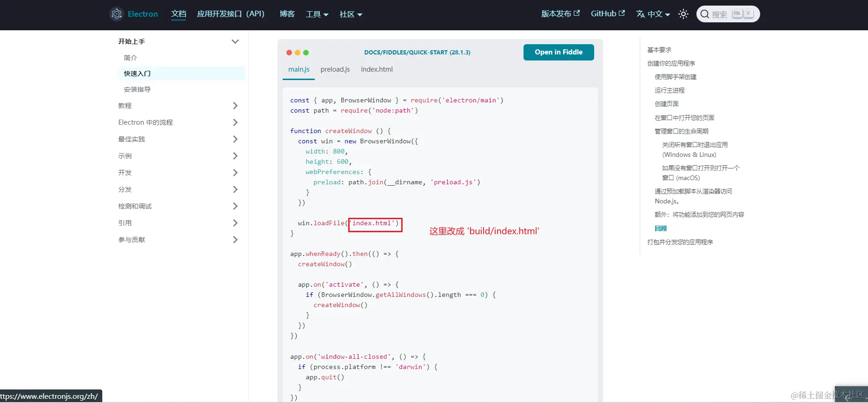Expand the 示例 sidebar category

235,156
